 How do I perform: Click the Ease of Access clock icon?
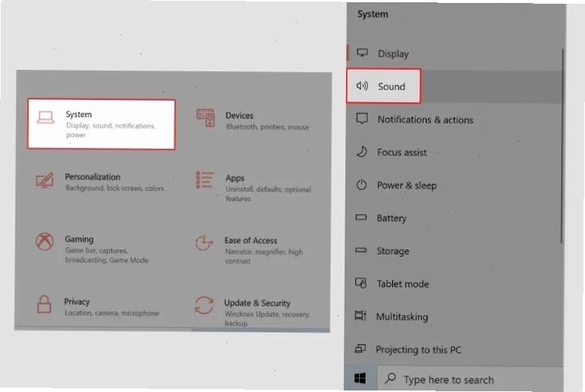pyautogui.click(x=204, y=243)
